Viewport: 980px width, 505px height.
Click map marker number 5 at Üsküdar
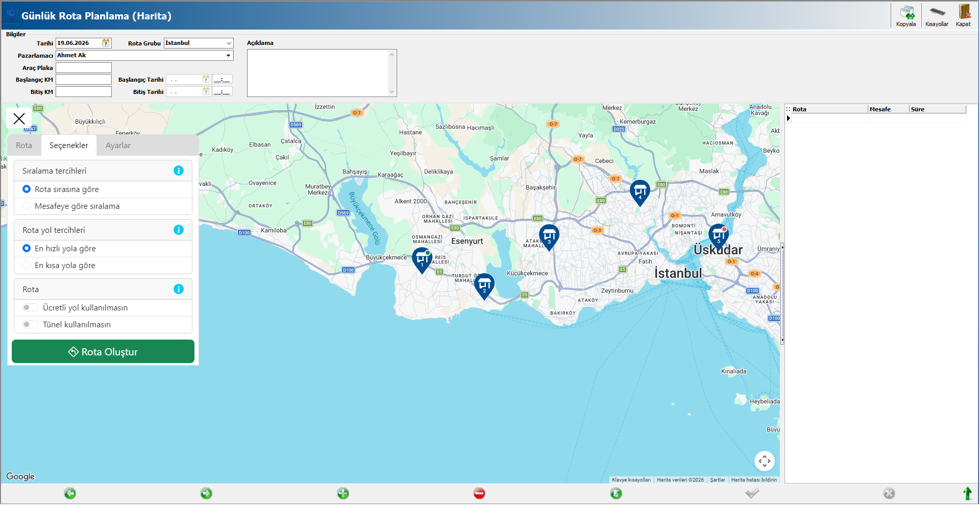point(719,237)
